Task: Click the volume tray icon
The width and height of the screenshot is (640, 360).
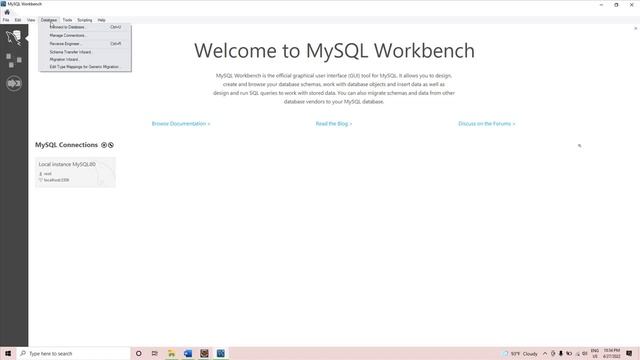Action: (585, 354)
